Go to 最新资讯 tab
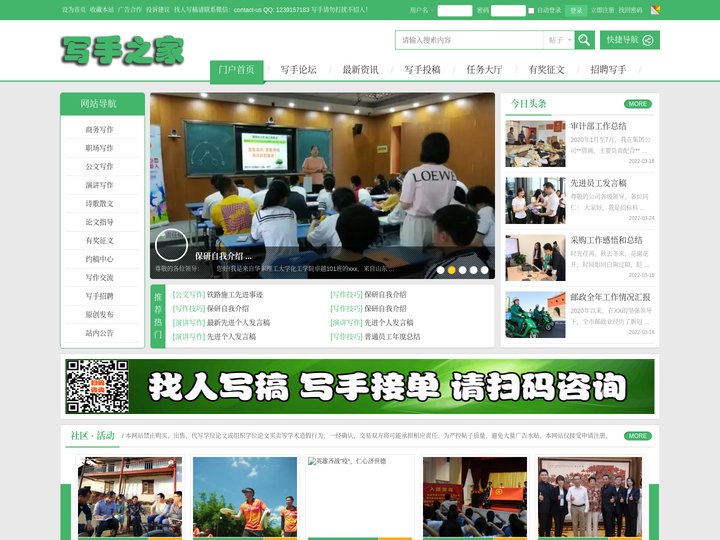Viewport: 720px width, 540px height. [360, 70]
